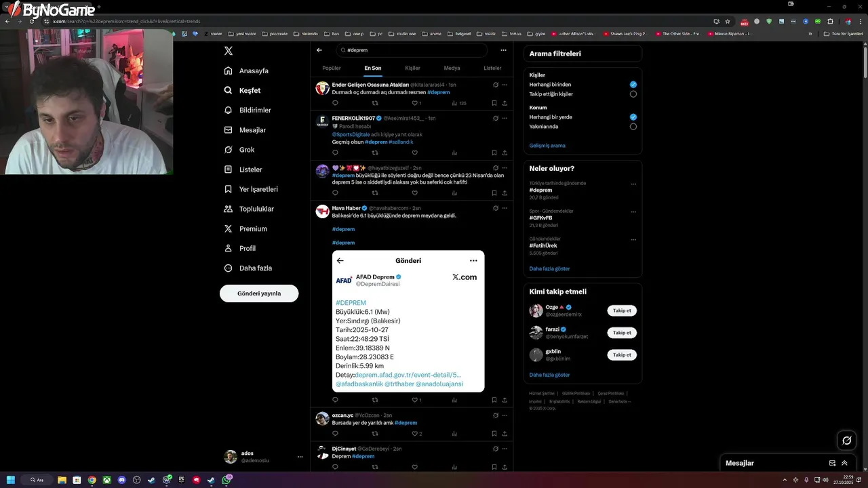Click the X logo in the sidebar
The image size is (868, 488).
[x=229, y=51]
